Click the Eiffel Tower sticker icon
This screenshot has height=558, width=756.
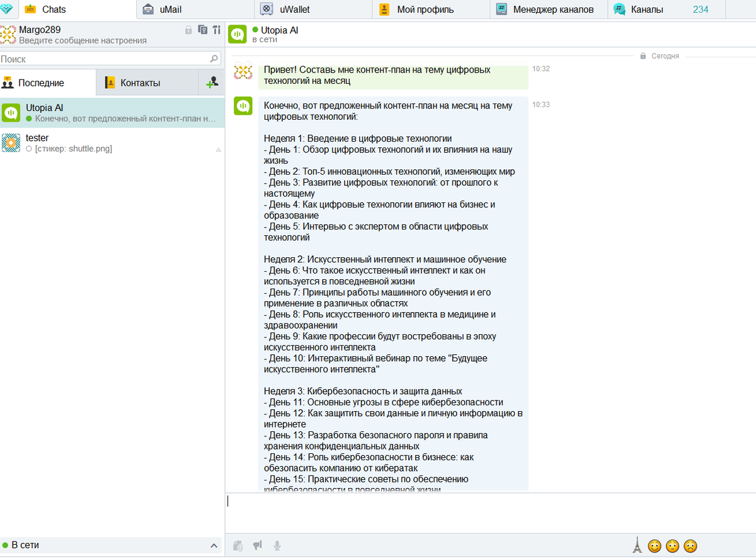637,545
